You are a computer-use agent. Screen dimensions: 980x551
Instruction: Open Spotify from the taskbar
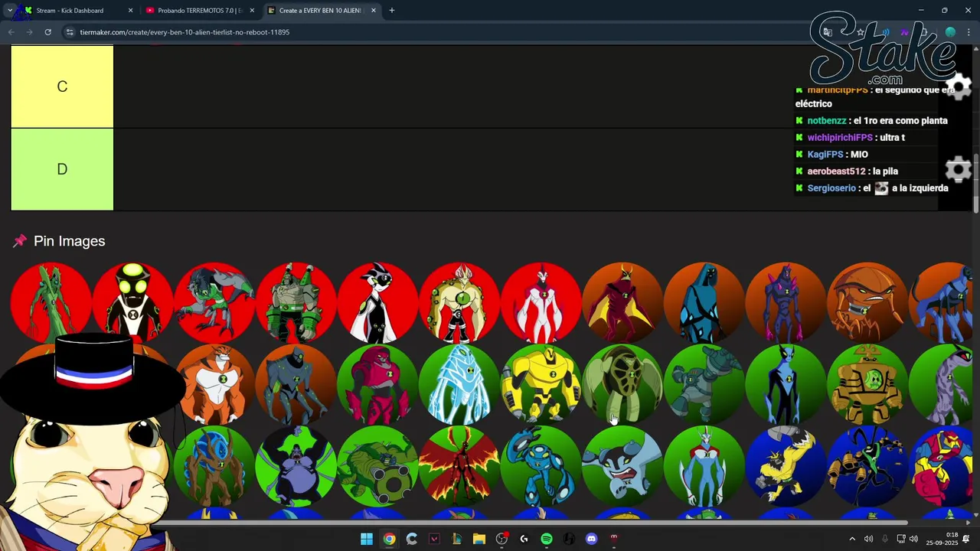pos(547,539)
